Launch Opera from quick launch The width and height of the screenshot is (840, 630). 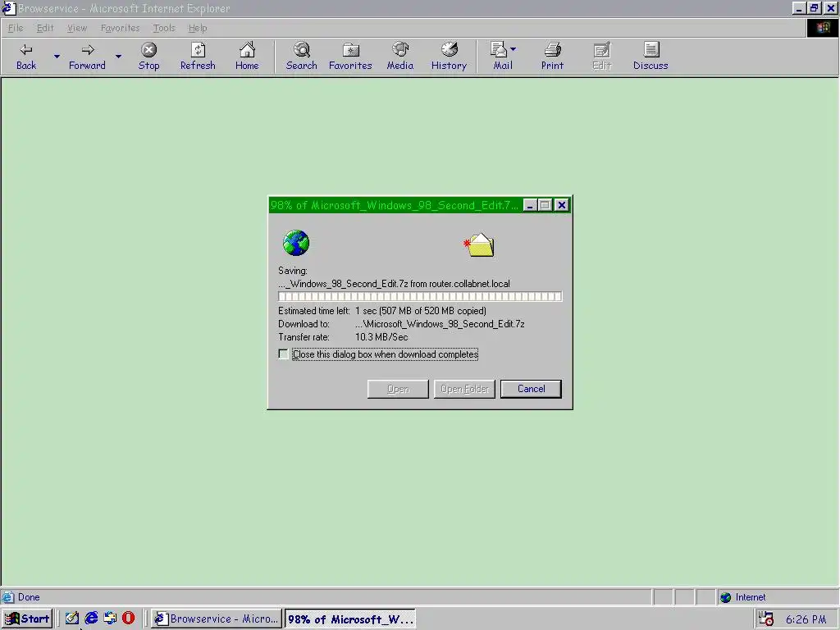129,619
